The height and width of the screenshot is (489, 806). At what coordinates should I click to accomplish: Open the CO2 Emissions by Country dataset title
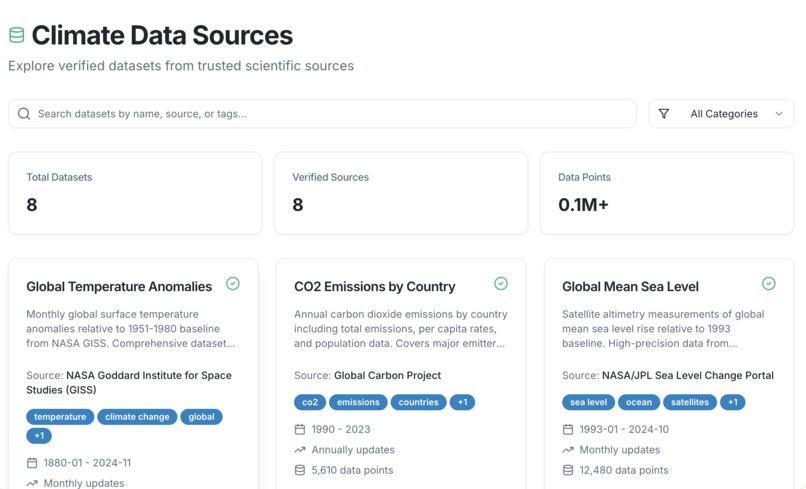coord(375,286)
